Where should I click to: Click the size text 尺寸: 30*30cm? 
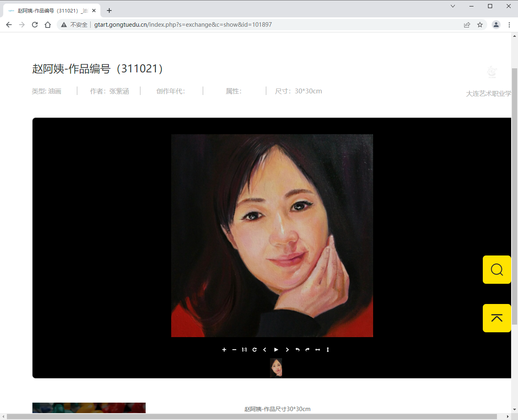pos(299,91)
